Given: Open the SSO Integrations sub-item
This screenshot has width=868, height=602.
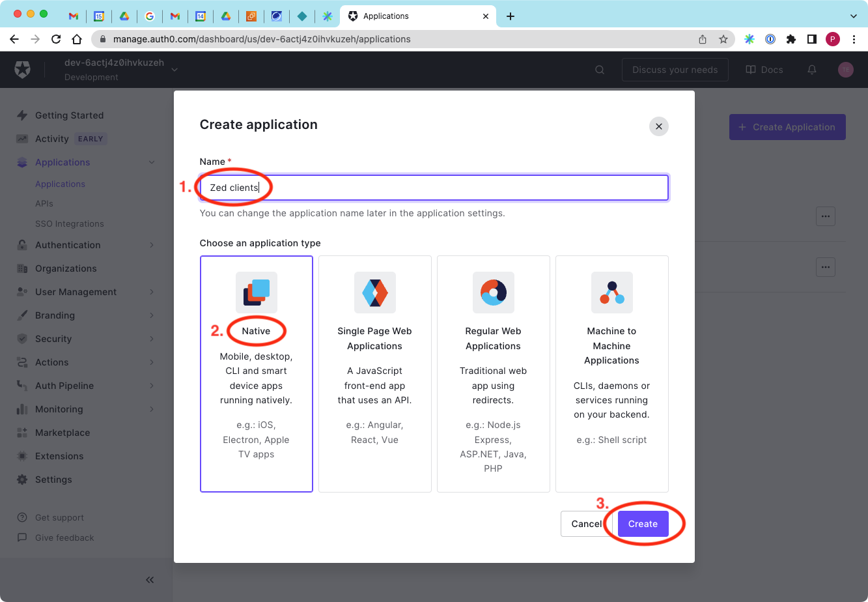Looking at the screenshot, I should click(x=70, y=223).
